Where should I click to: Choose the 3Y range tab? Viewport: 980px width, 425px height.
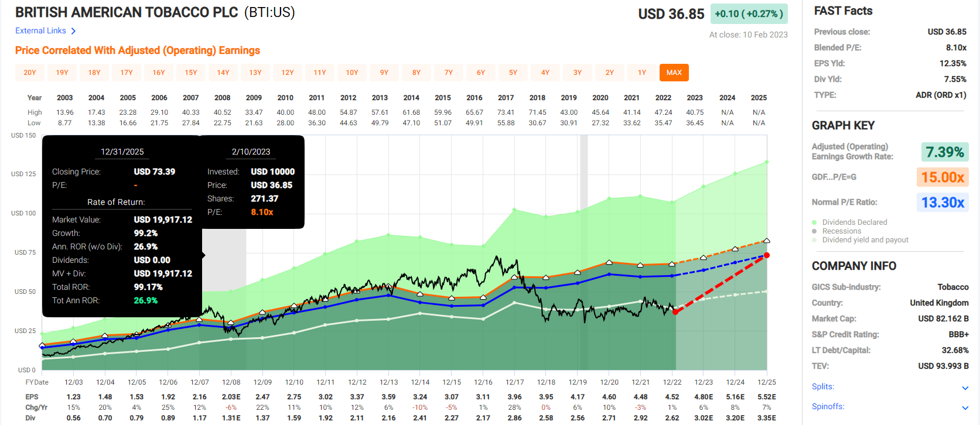578,73
